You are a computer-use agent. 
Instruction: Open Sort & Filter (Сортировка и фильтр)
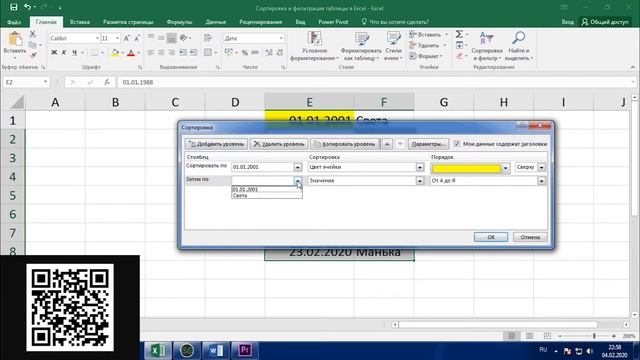tap(487, 46)
